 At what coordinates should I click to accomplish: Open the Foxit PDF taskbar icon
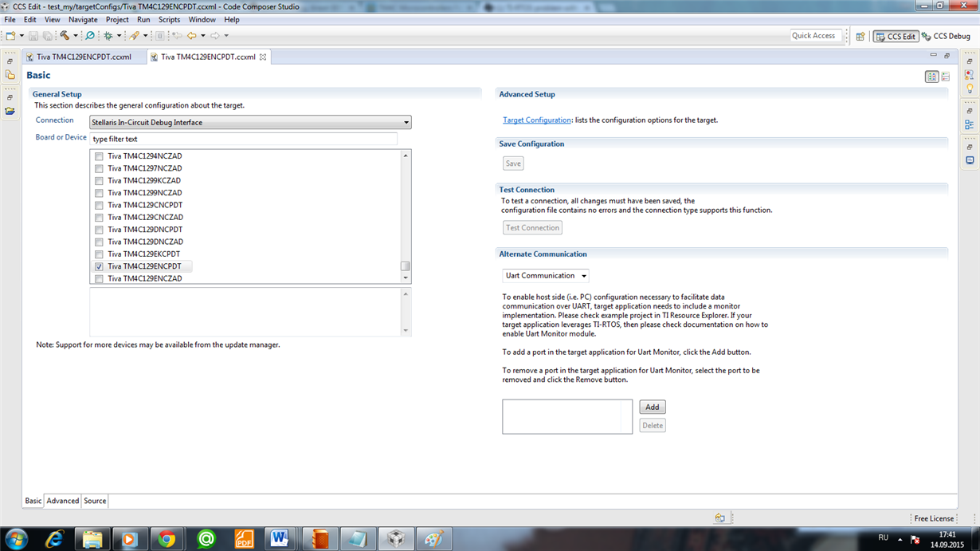point(245,539)
